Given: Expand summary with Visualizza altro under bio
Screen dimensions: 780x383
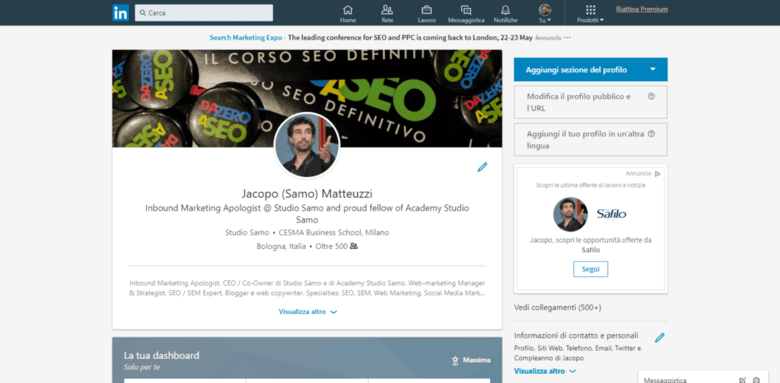Looking at the screenshot, I should click(x=307, y=312).
